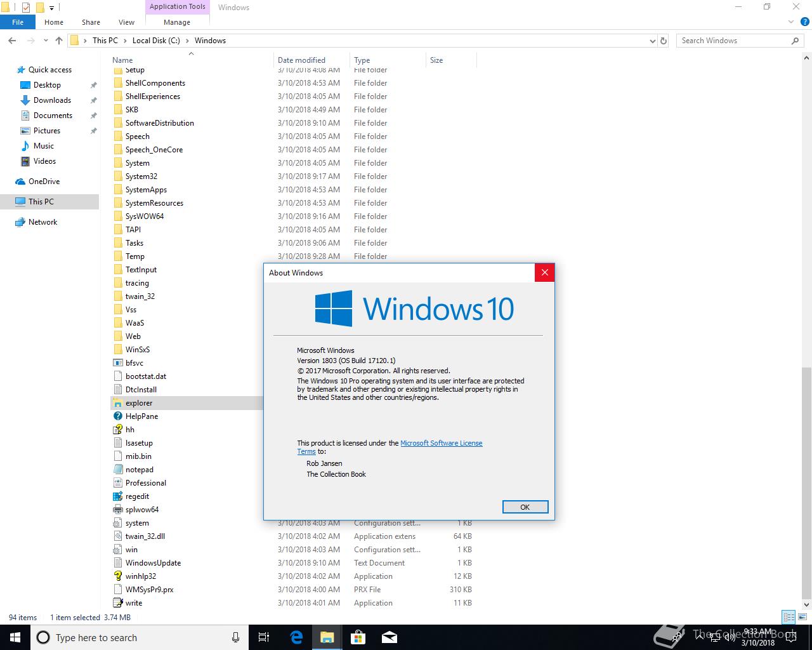Open Task View on taskbar
The image size is (812, 650).
[x=265, y=637]
